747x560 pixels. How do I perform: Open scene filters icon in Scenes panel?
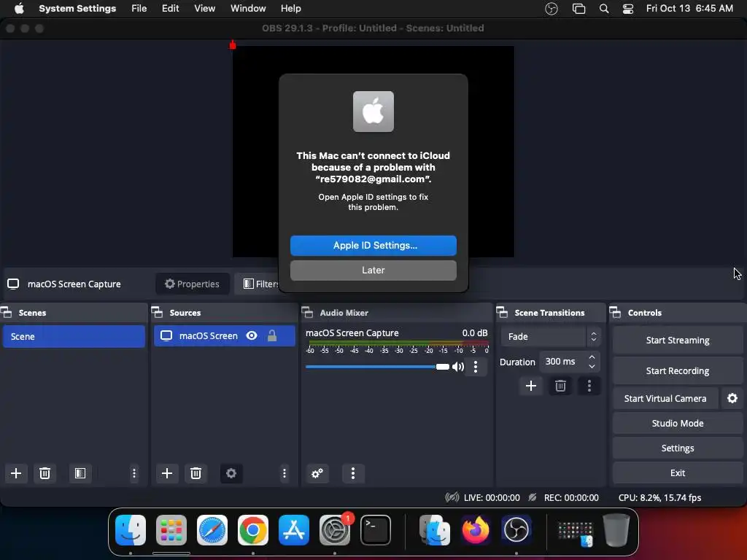click(x=80, y=472)
